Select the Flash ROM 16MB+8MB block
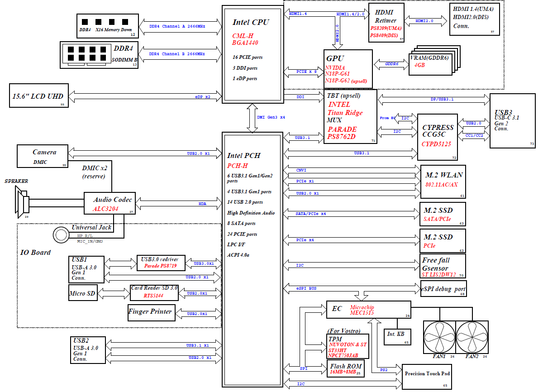This screenshot has width=543, height=392. click(x=346, y=369)
